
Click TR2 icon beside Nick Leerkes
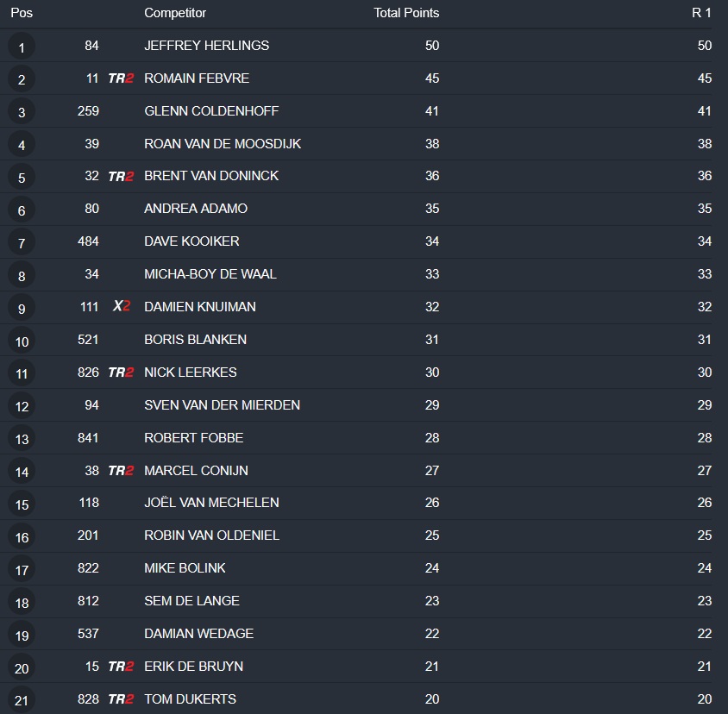coord(121,373)
